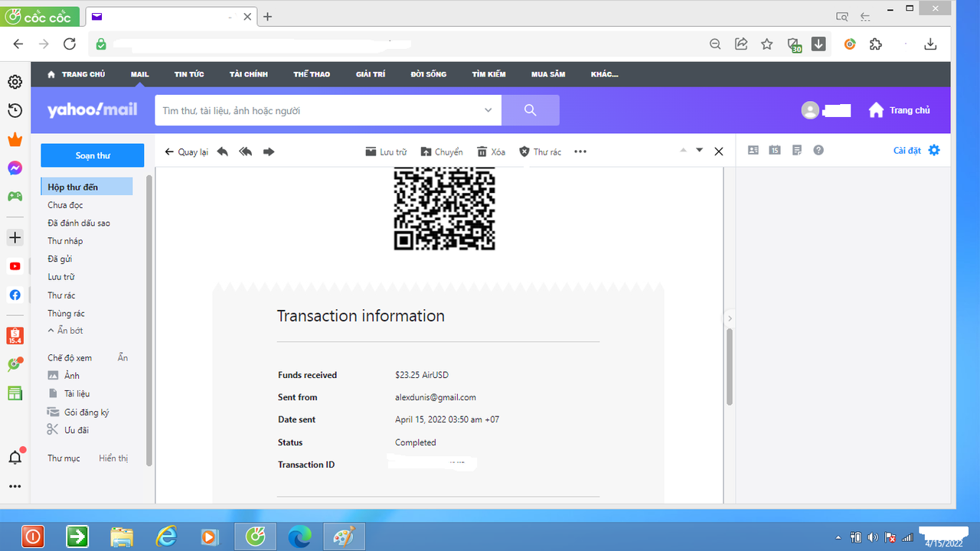Open THỂ THAO menu item

[x=312, y=74]
